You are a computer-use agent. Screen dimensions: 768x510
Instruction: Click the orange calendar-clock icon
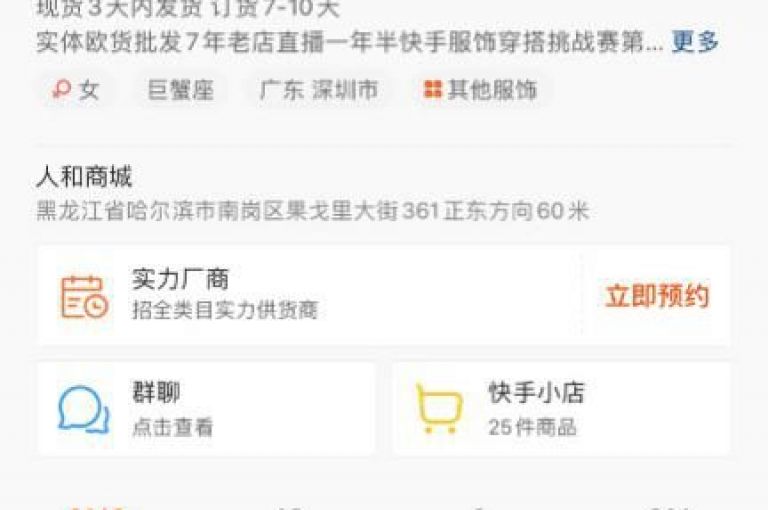tap(84, 297)
